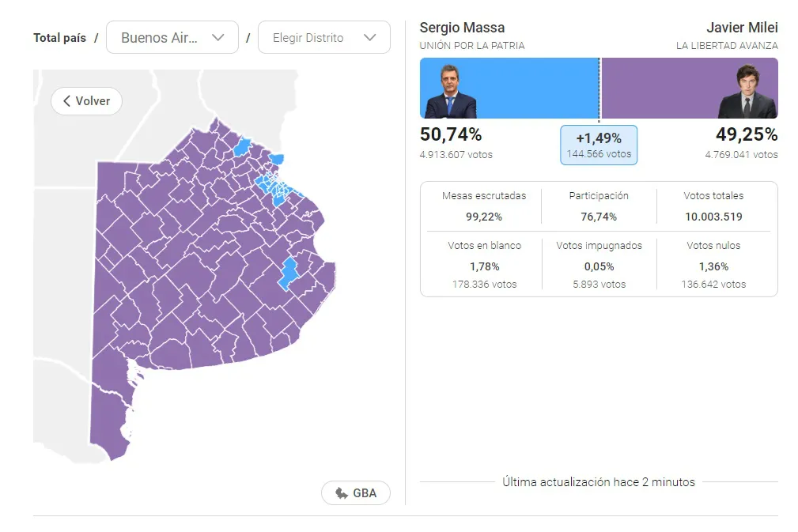Select the blue district at the northern map edge
798x532 pixels.
(x=242, y=145)
